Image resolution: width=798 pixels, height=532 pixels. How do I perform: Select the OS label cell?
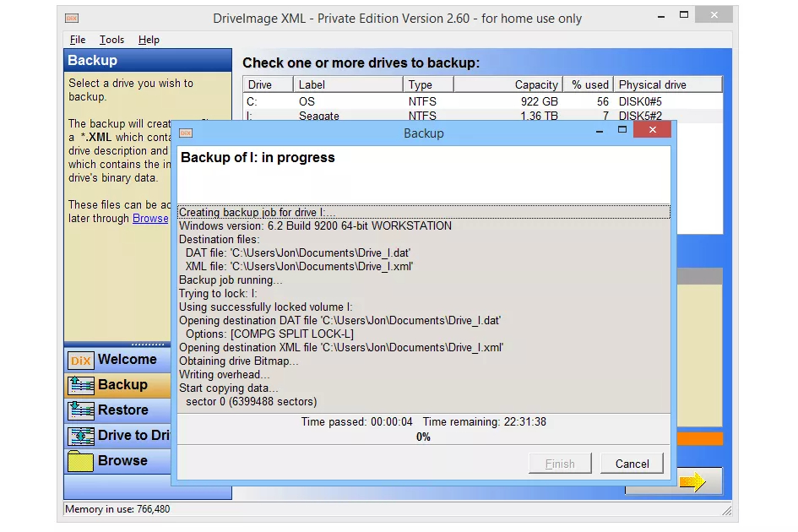click(x=307, y=101)
